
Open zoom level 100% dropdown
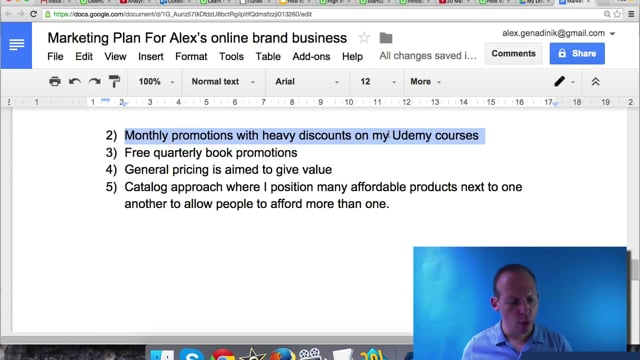pos(156,82)
